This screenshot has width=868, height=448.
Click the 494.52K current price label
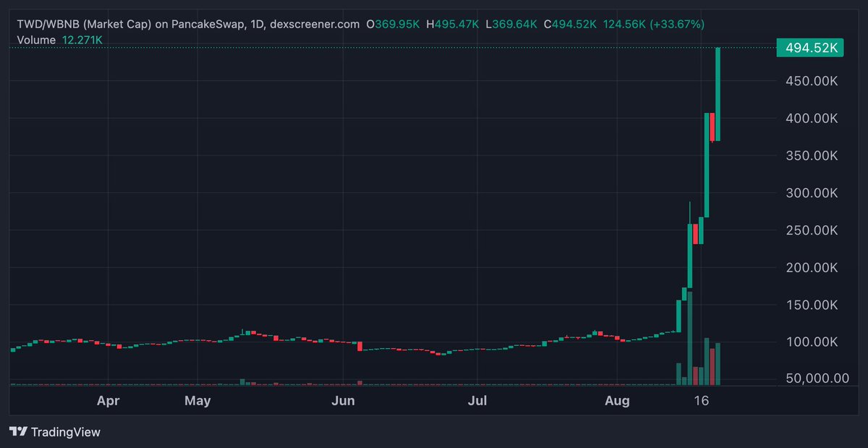809,48
